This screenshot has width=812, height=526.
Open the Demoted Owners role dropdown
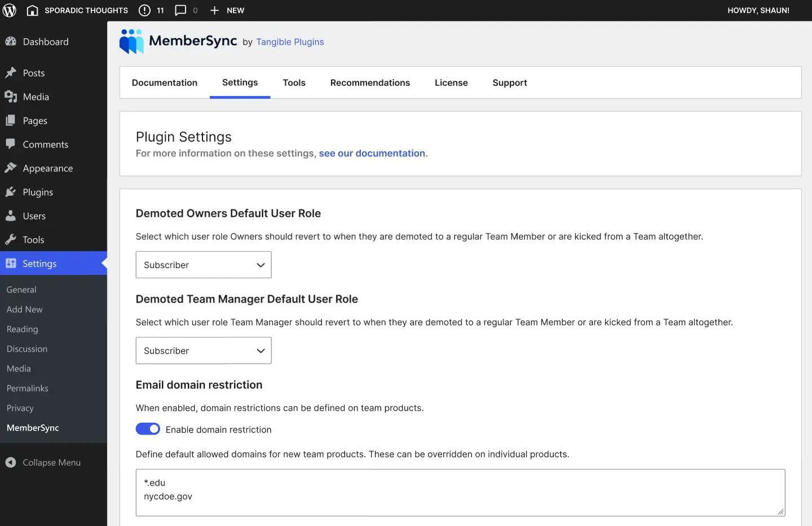(203, 265)
